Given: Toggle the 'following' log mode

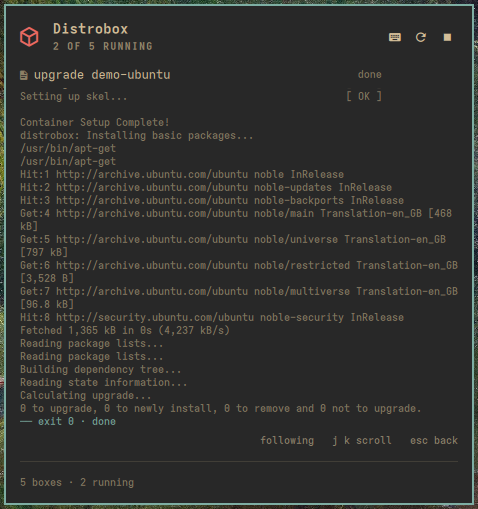Looking at the screenshot, I should click(x=287, y=440).
